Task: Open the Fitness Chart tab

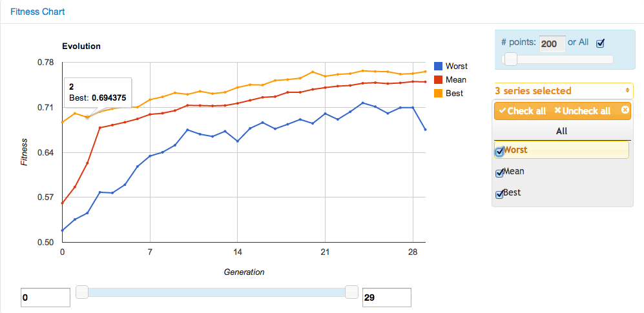Action: (x=37, y=12)
